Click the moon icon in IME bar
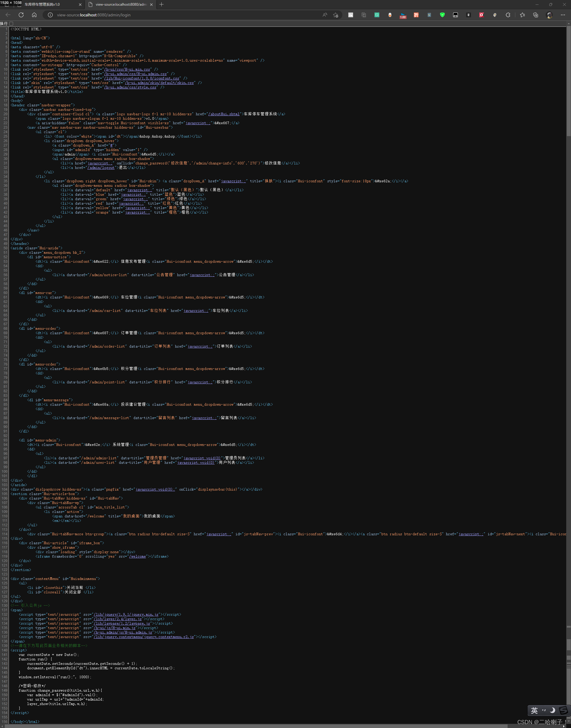 click(553, 710)
